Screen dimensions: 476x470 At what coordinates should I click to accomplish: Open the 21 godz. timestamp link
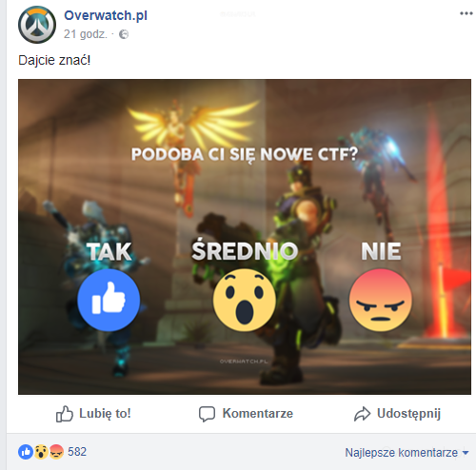click(x=86, y=34)
